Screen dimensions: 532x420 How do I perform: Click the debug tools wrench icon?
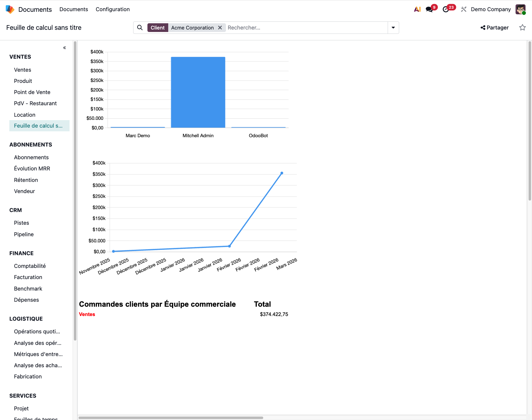pos(464,9)
